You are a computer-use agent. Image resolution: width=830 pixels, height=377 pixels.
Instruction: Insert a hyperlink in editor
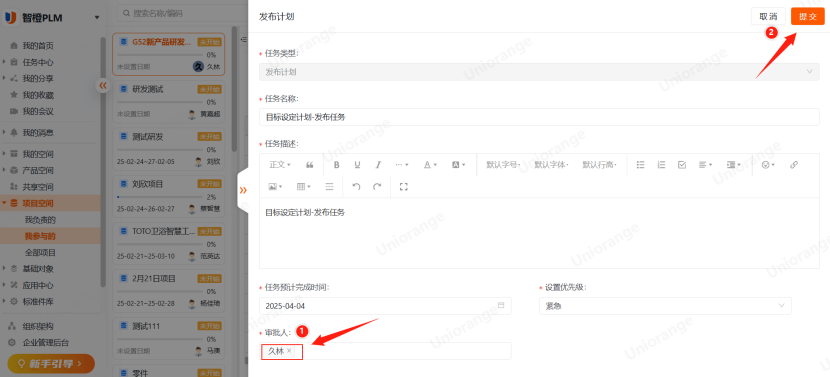click(793, 165)
